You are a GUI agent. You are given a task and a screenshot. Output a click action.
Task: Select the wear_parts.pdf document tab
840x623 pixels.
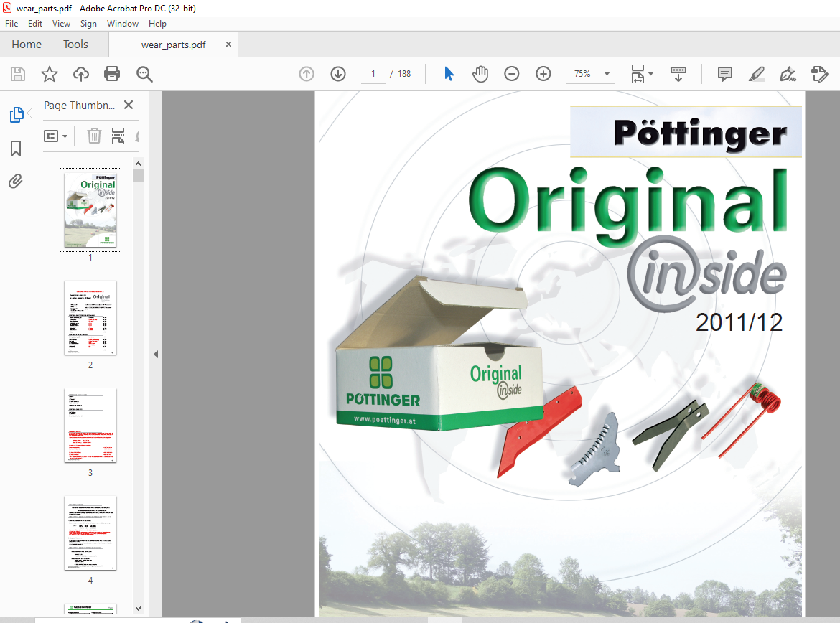click(174, 44)
